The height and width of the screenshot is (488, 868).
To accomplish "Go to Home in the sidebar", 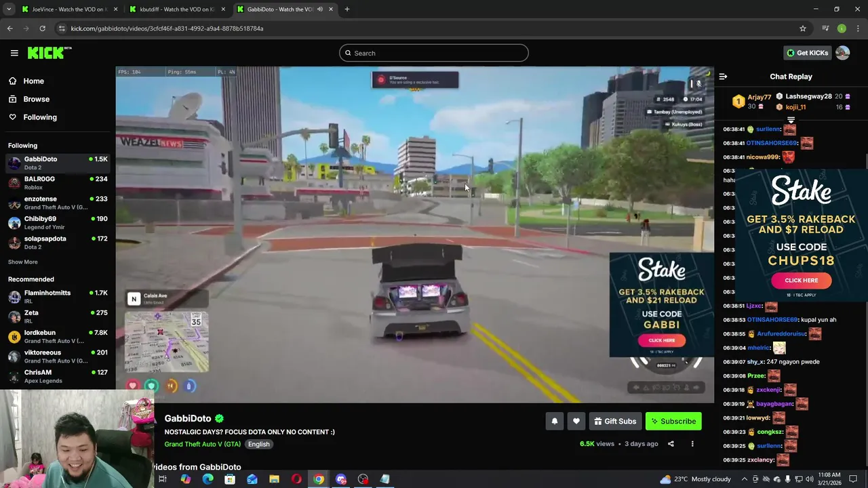I will pyautogui.click(x=33, y=81).
